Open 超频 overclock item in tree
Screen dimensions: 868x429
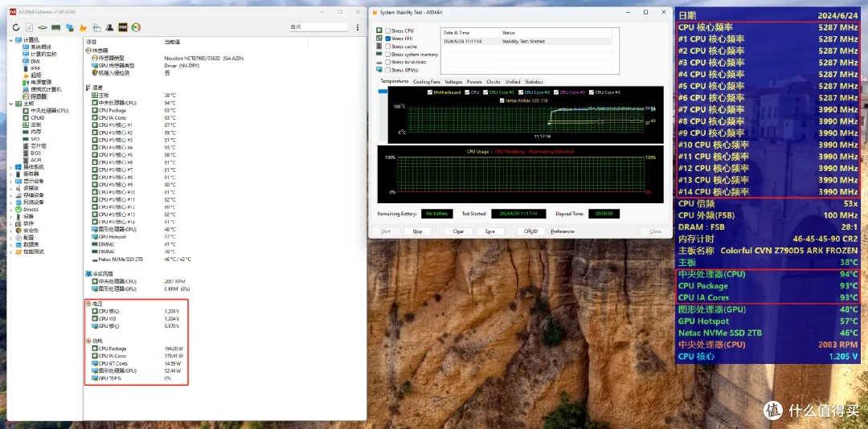tap(32, 76)
